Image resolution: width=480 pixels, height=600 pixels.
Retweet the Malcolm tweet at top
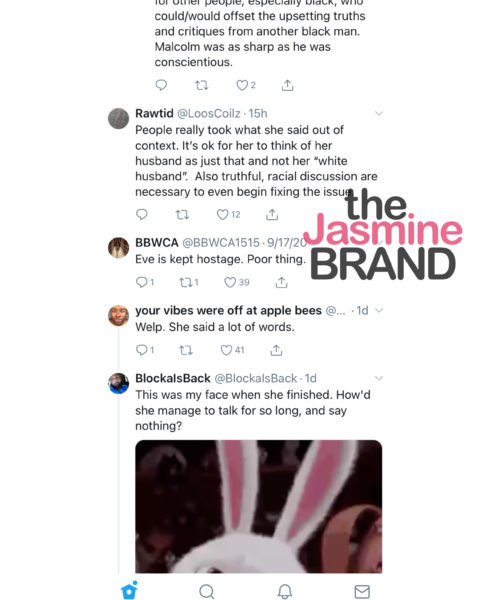tap(201, 85)
